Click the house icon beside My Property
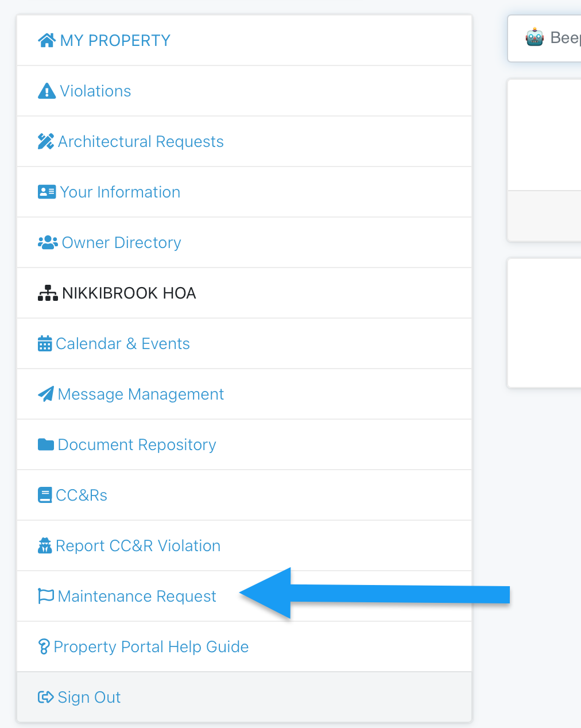 point(47,40)
